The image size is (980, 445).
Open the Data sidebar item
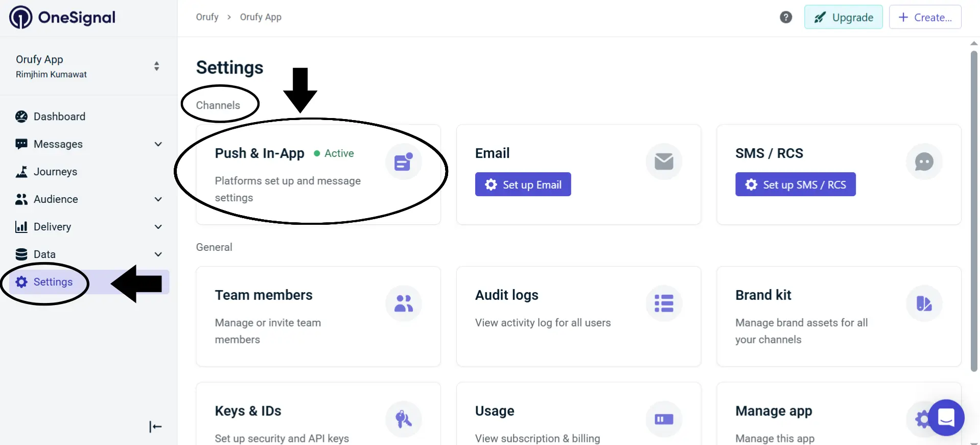pyautogui.click(x=89, y=254)
